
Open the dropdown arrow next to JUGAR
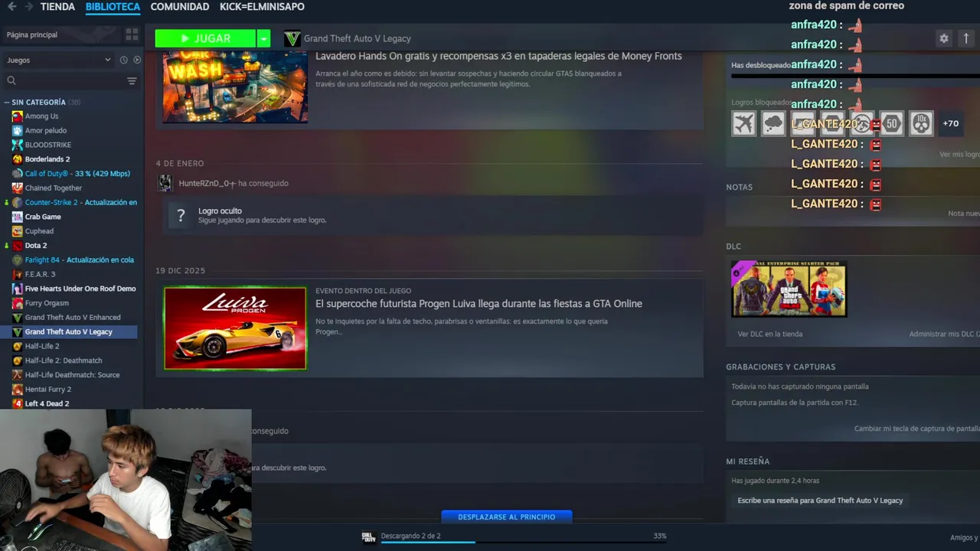point(263,38)
